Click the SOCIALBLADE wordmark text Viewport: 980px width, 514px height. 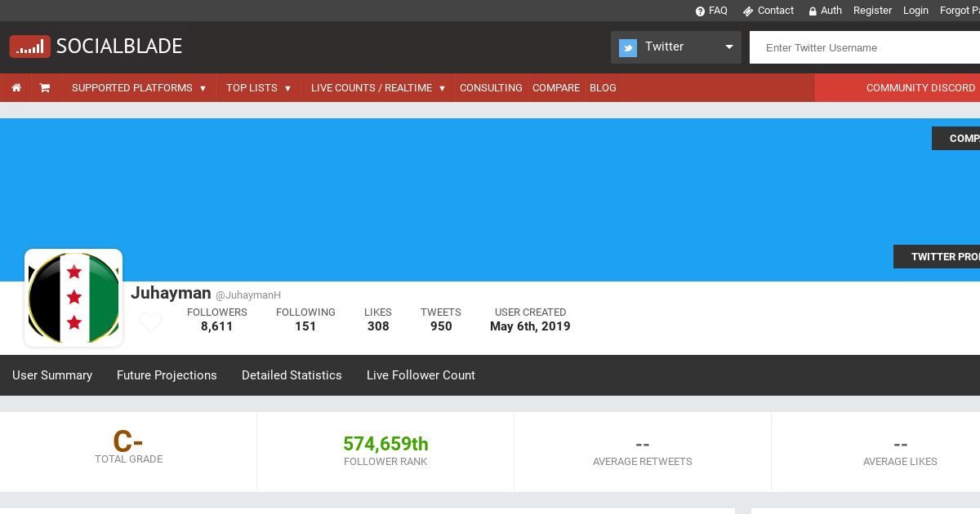click(119, 47)
